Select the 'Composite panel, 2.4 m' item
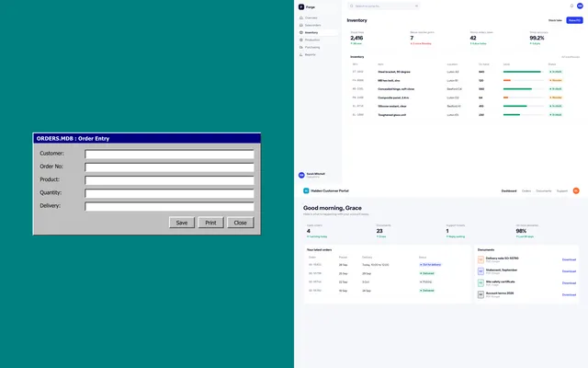Viewport: 588px width, 368px height. tap(393, 98)
